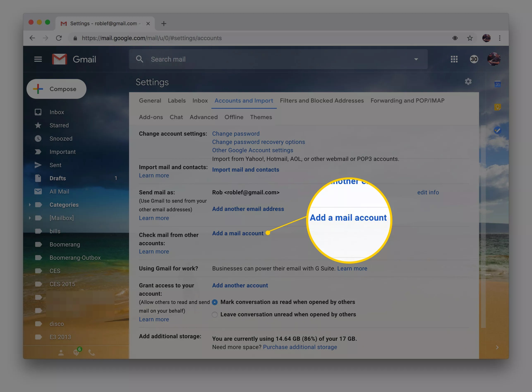This screenshot has height=392, width=532.
Task: Click Import mail and contacts link
Action: coord(246,170)
